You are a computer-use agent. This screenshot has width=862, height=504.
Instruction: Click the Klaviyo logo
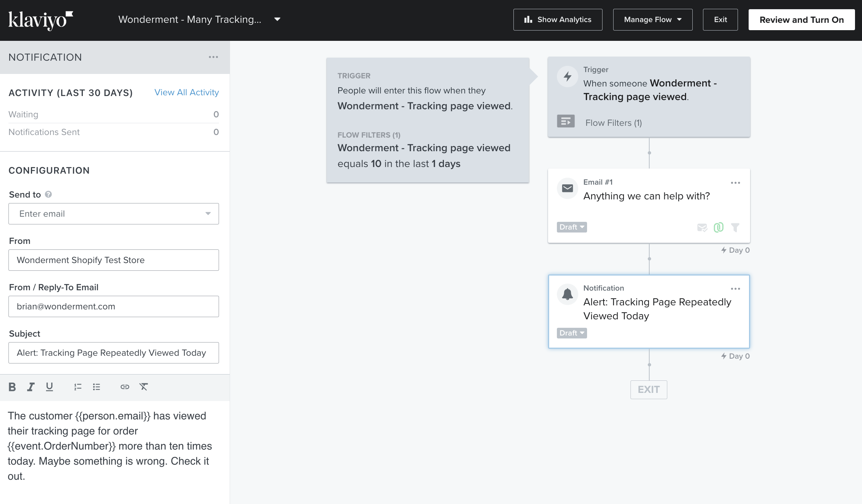pos(40,20)
